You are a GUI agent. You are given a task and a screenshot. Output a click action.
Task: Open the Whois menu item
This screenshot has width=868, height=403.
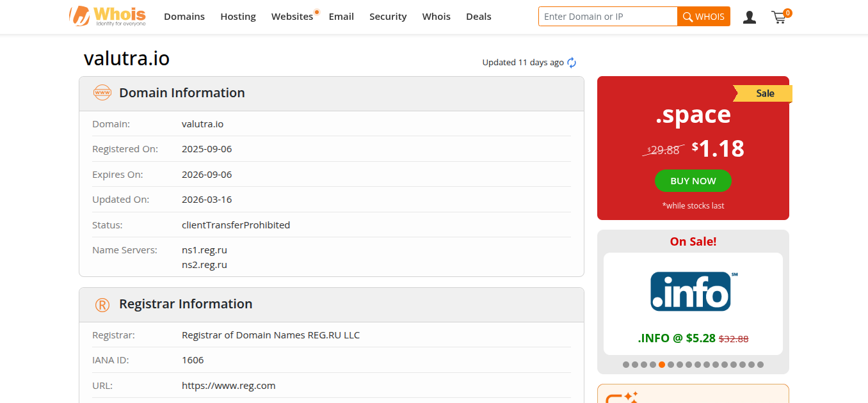(437, 17)
